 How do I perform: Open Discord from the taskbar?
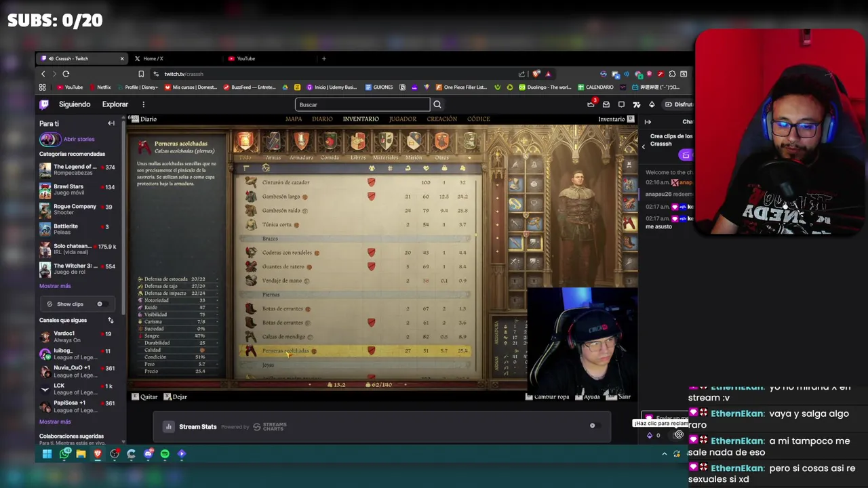coord(148,454)
